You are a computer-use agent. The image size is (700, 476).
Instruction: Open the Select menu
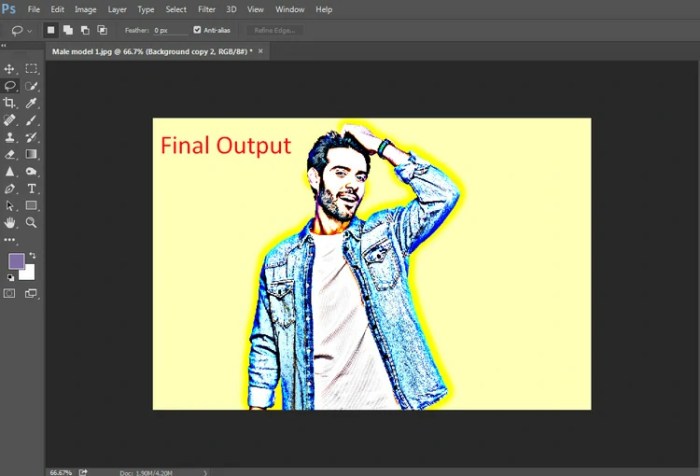coord(176,9)
